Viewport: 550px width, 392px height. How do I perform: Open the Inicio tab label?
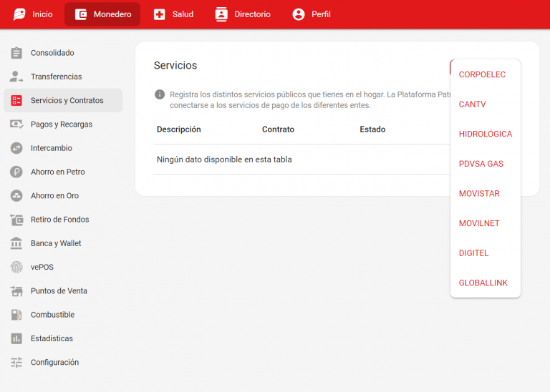[42, 14]
